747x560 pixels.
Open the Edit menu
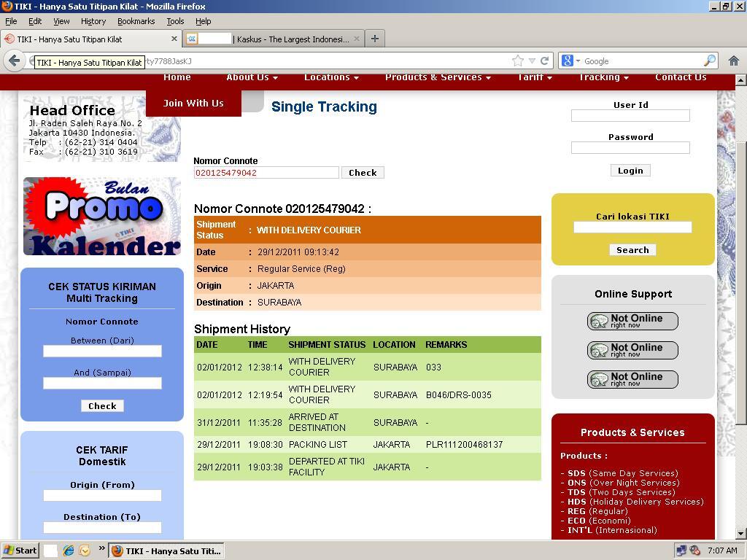(35, 21)
